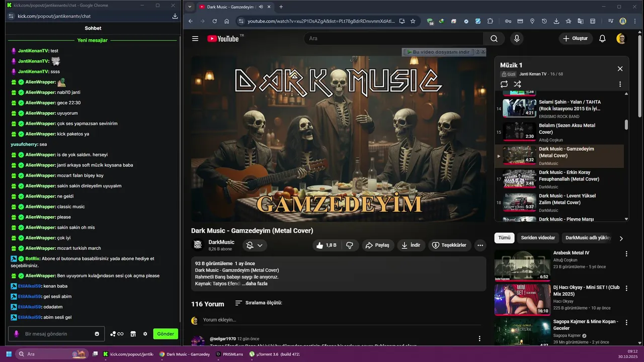
Task: Focus the YouTube Ara search box
Action: coord(393,39)
